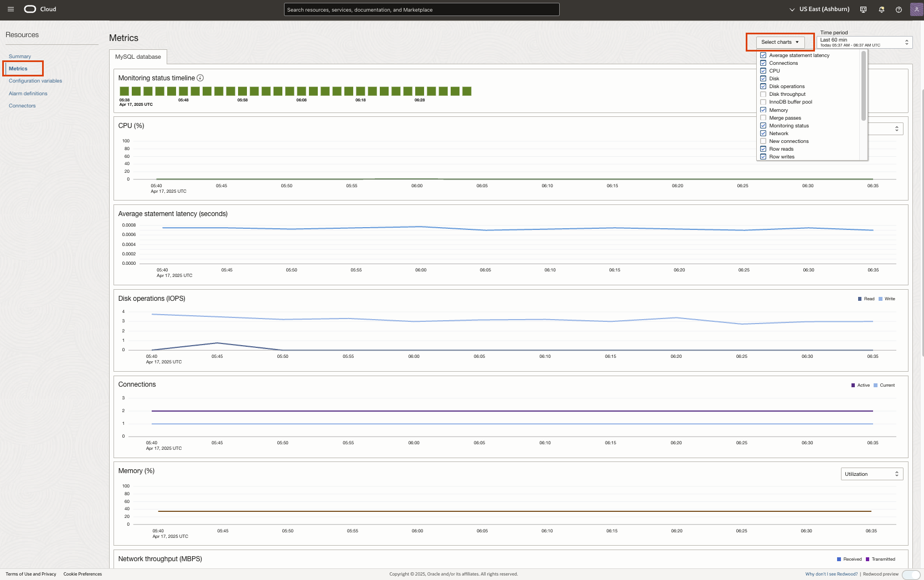
Task: Click the Read legend swatch on Disk operations
Action: (x=861, y=299)
